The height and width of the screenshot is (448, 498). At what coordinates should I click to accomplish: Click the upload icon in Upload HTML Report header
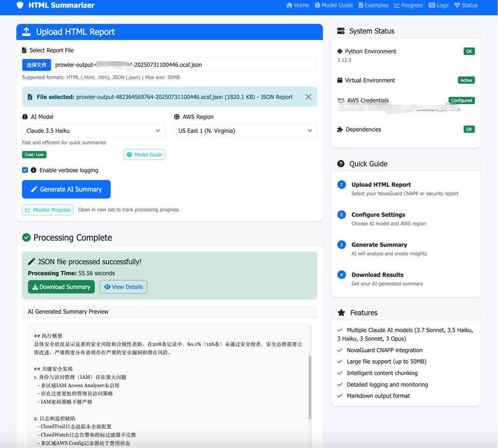(x=26, y=32)
